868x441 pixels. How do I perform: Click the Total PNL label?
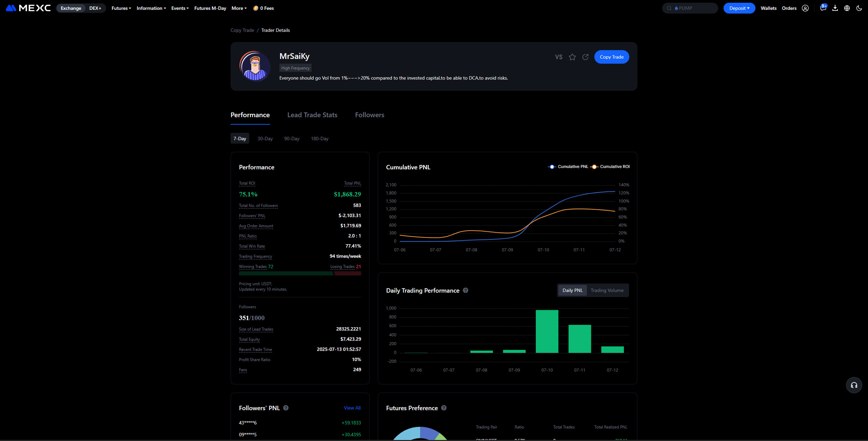click(x=353, y=183)
